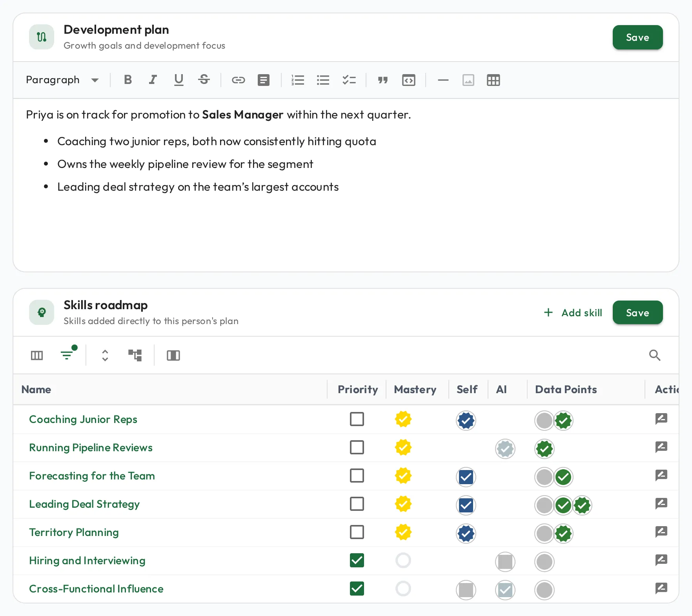The image size is (692, 616).
Task: Toggle the side panel layout icon
Action: tap(173, 355)
